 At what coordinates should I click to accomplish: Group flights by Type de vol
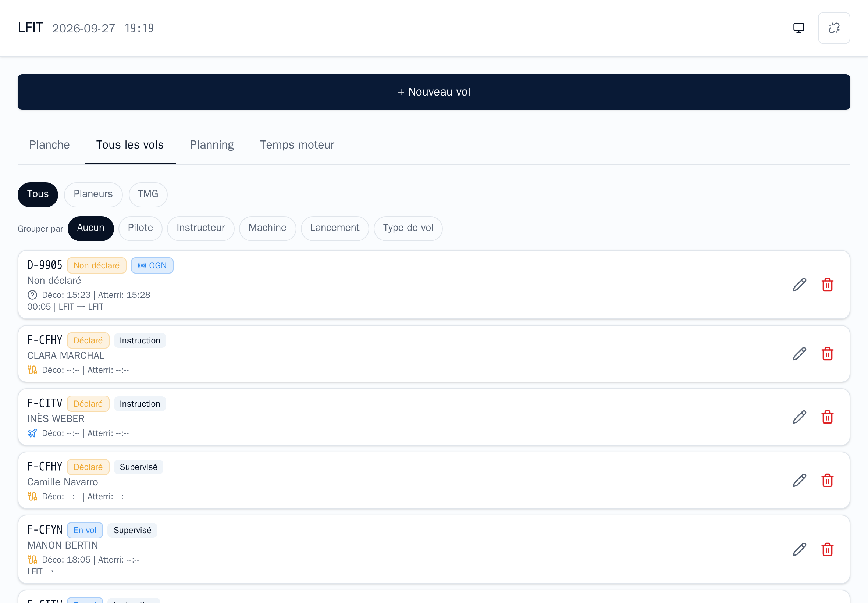click(408, 228)
